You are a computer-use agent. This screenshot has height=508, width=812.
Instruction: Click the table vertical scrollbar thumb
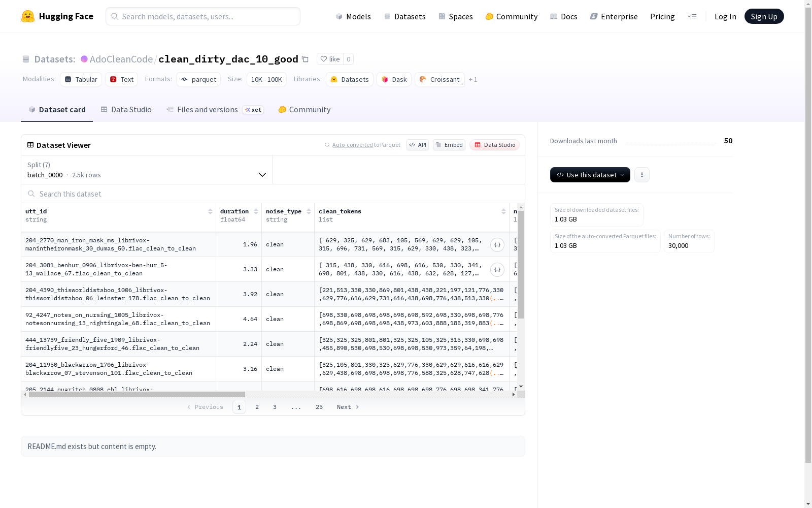pyautogui.click(x=521, y=264)
